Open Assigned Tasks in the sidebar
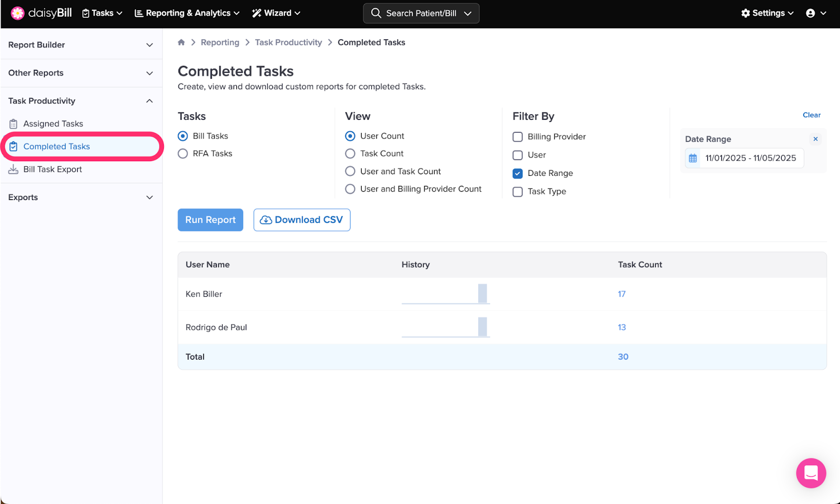 pyautogui.click(x=53, y=124)
